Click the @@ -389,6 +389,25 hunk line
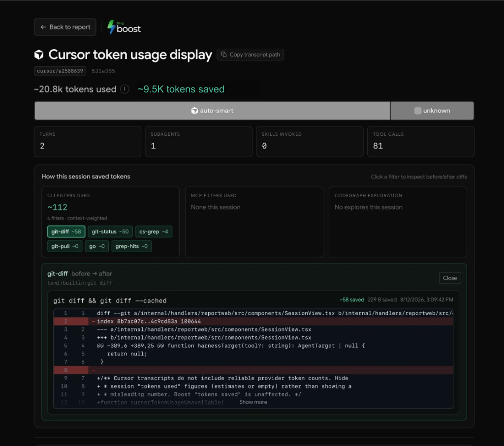This screenshot has height=446, width=504. (253, 346)
